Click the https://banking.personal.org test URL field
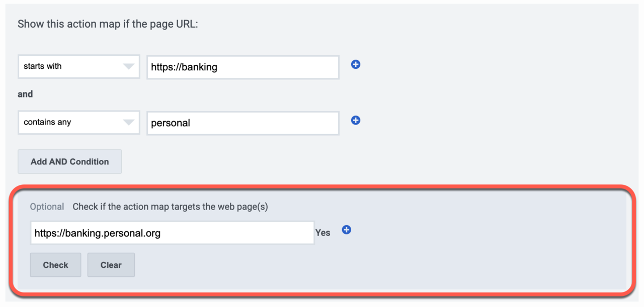 [x=173, y=233]
